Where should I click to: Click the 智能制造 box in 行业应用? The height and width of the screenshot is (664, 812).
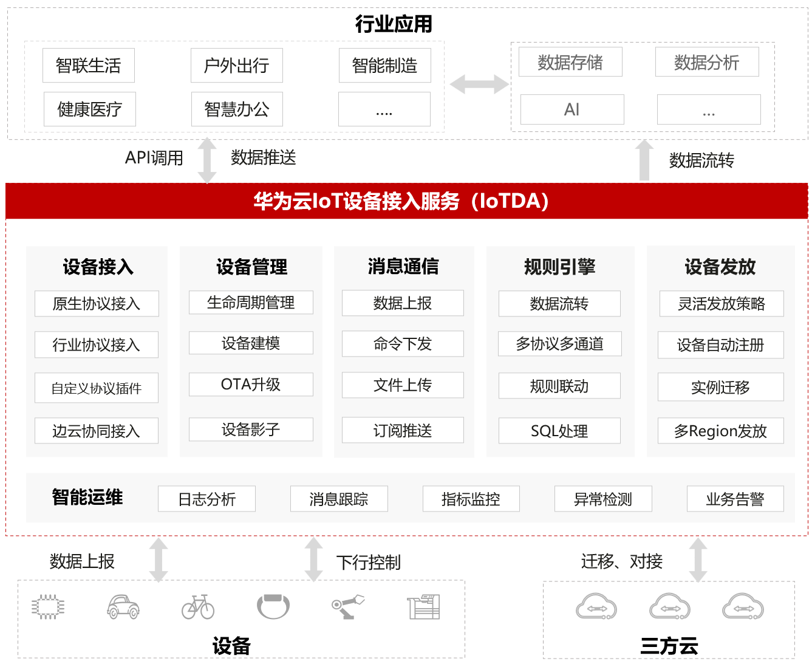pyautogui.click(x=384, y=65)
